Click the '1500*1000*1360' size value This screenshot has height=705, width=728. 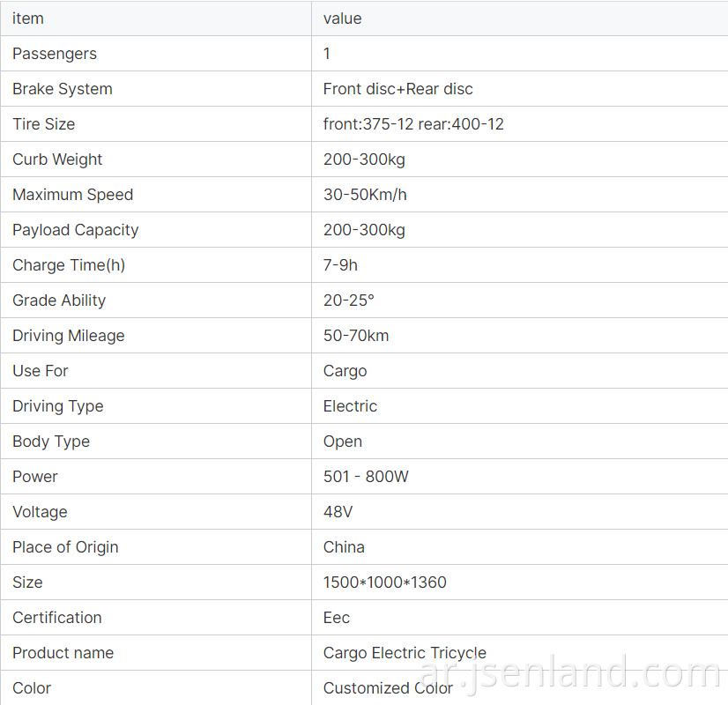385,583
